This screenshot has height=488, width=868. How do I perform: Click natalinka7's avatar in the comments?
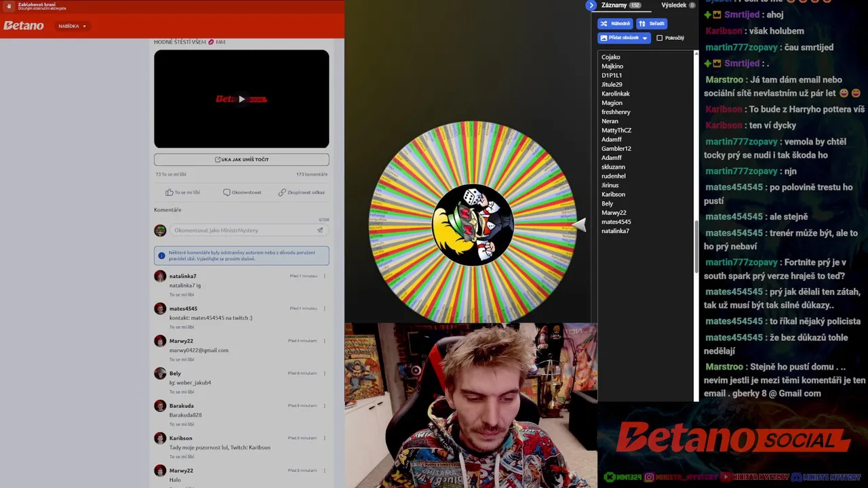[160, 277]
